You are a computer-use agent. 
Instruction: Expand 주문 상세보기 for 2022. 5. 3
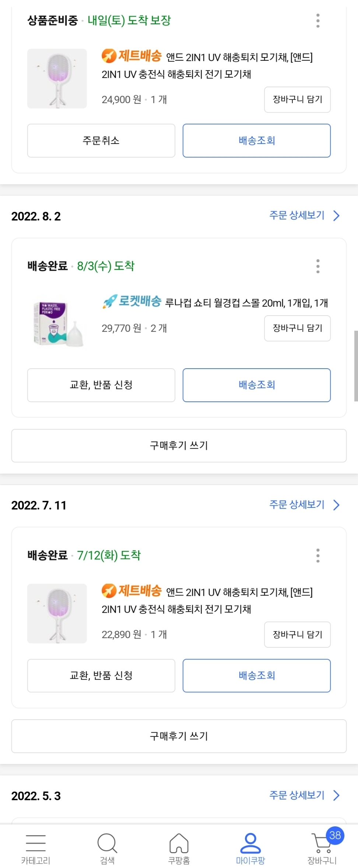click(x=304, y=795)
